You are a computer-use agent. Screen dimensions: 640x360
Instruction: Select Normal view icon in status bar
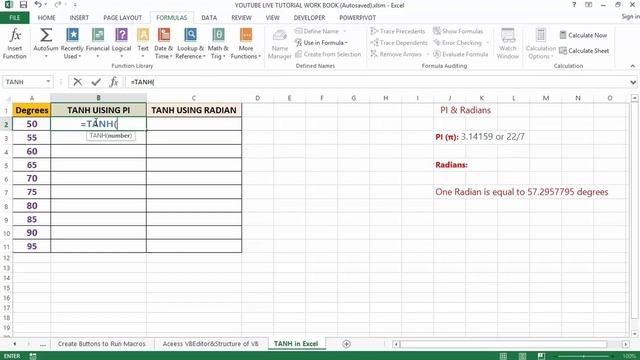pyautogui.click(x=503, y=356)
